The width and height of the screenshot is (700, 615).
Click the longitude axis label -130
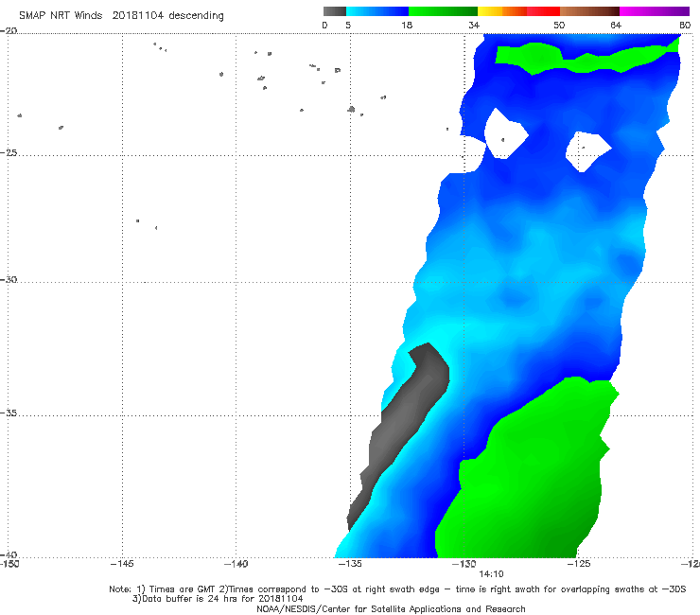(x=464, y=564)
